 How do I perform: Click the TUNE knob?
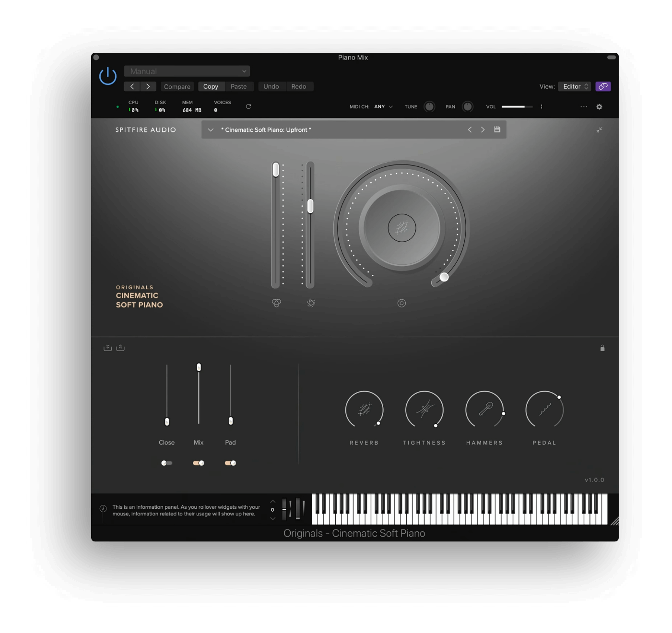pyautogui.click(x=429, y=106)
